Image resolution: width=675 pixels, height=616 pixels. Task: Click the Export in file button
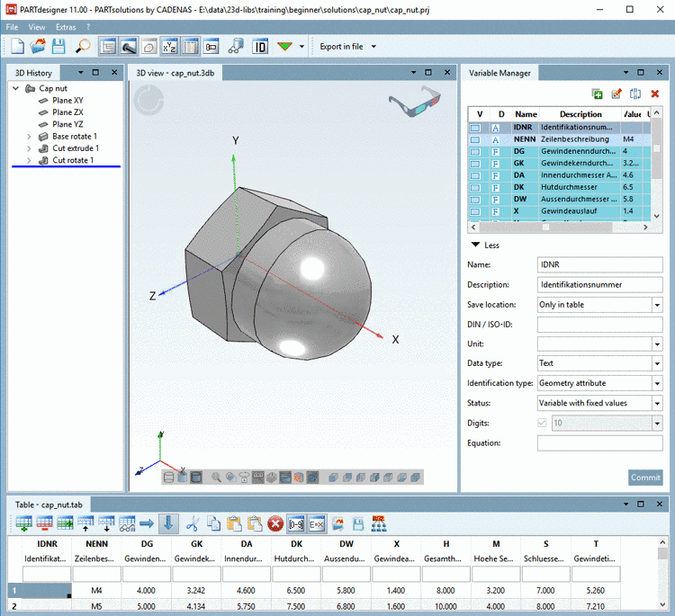pyautogui.click(x=342, y=46)
